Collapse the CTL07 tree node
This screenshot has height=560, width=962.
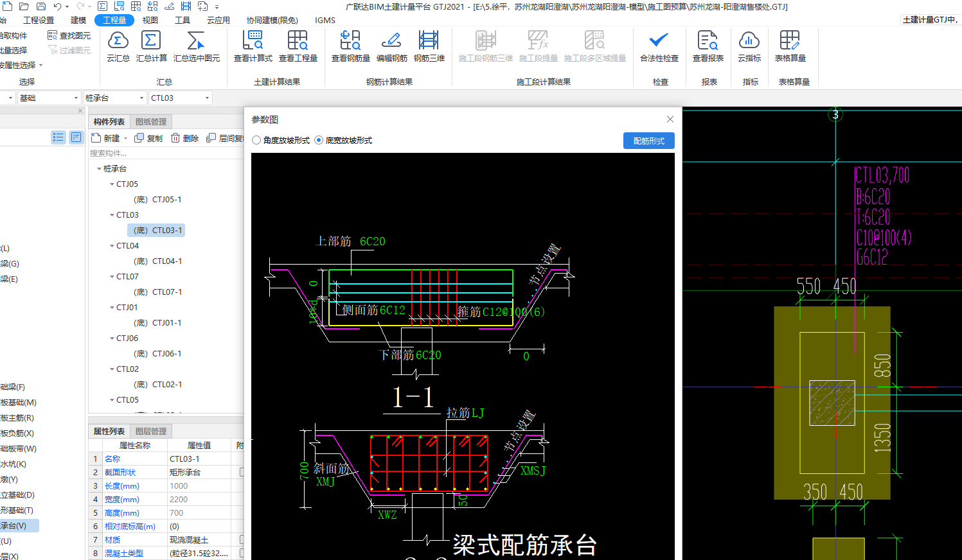click(x=112, y=277)
